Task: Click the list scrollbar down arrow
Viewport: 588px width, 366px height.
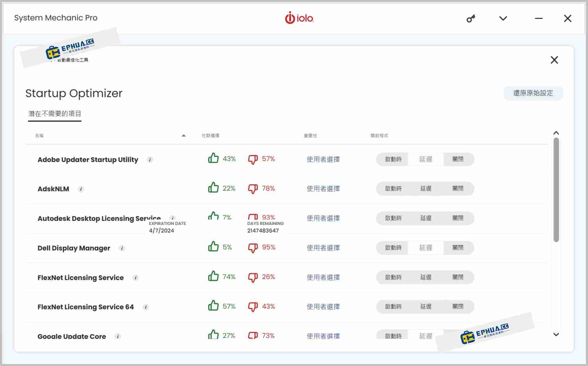Action: (556, 334)
